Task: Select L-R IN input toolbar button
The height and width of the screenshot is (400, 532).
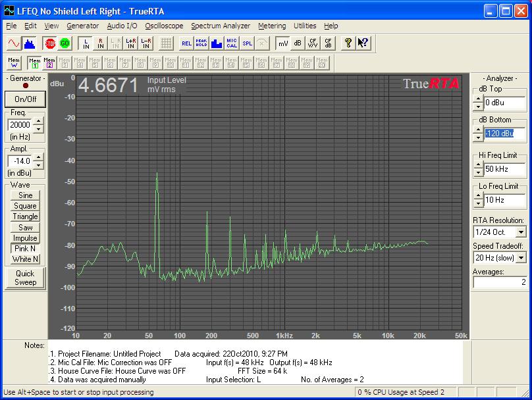Action: 146,43
